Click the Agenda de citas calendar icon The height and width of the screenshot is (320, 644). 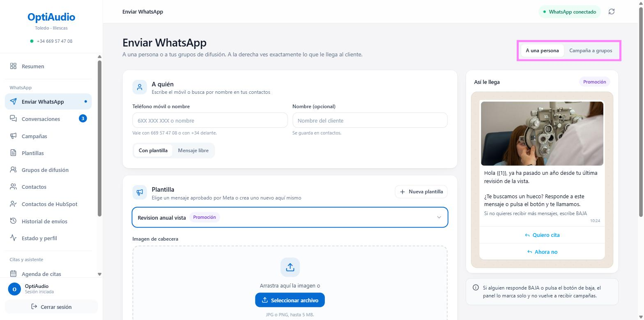(13, 274)
